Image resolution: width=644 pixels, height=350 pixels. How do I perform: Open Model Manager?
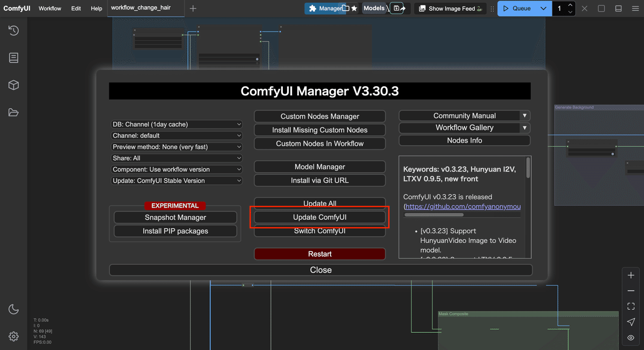pos(320,167)
